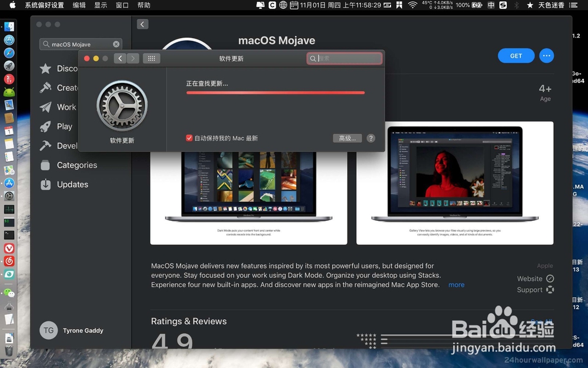Click the 天色迷香 user name in menu bar
The image size is (588, 368).
click(551, 5)
